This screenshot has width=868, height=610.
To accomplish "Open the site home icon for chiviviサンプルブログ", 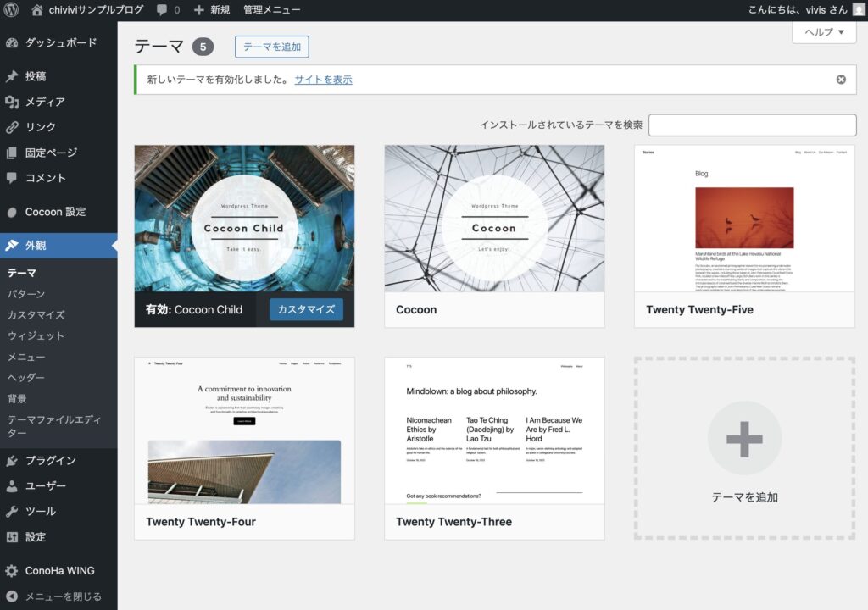I will pyautogui.click(x=37, y=10).
